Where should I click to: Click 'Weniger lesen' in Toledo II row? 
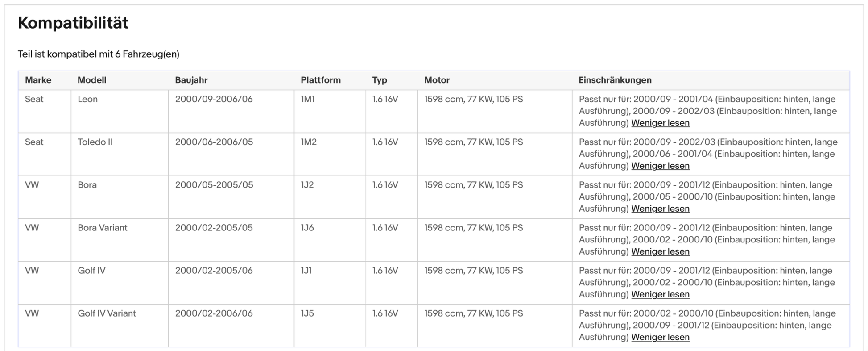pyautogui.click(x=660, y=166)
